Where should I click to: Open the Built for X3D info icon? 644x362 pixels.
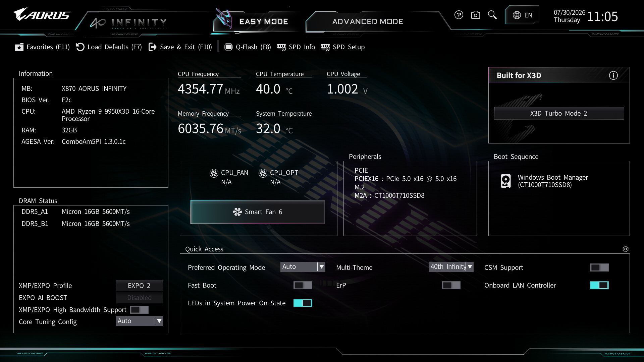point(613,75)
